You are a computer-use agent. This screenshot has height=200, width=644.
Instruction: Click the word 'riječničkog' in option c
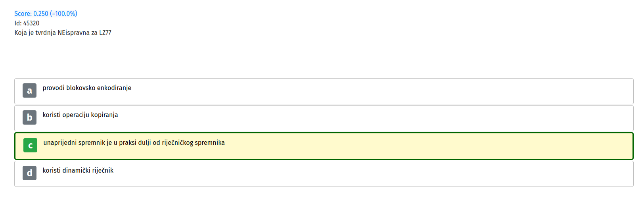177,142
